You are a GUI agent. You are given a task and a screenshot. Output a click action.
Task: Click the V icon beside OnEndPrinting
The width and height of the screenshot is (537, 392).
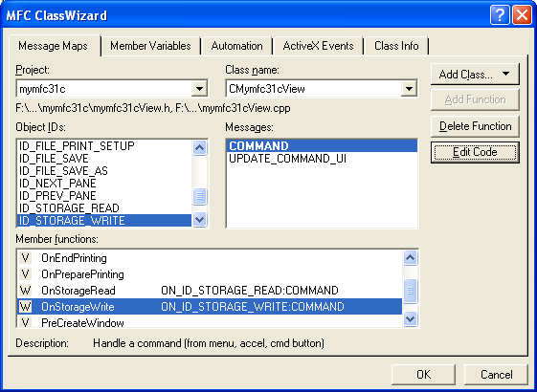[25, 258]
